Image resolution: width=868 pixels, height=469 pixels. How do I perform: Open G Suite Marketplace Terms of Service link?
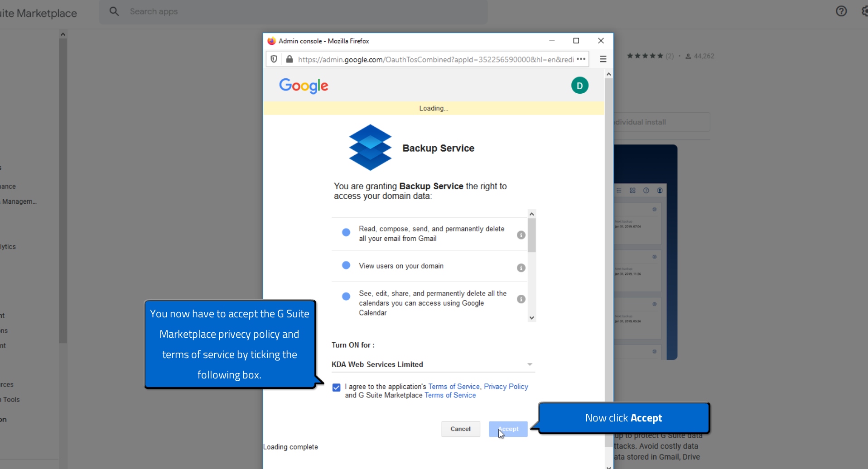[x=450, y=395]
